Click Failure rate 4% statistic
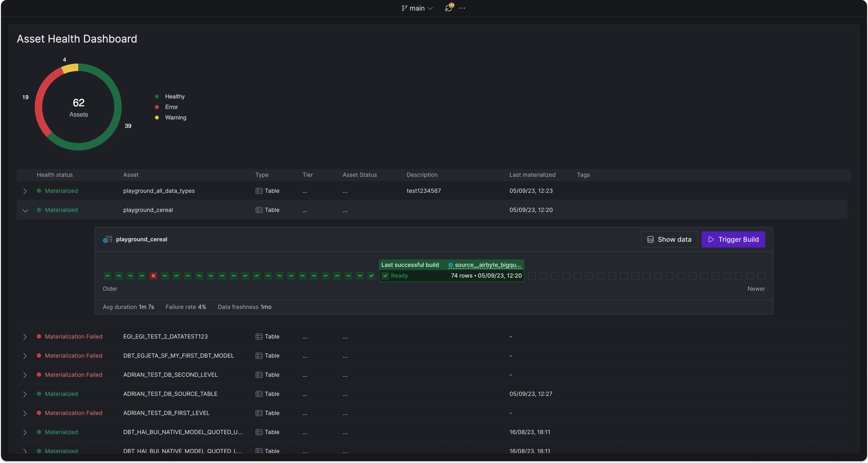This screenshot has width=868, height=463. pos(186,307)
